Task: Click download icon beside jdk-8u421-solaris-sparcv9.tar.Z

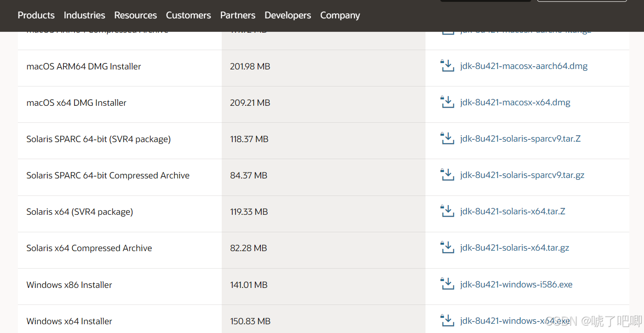Action: tap(448, 138)
